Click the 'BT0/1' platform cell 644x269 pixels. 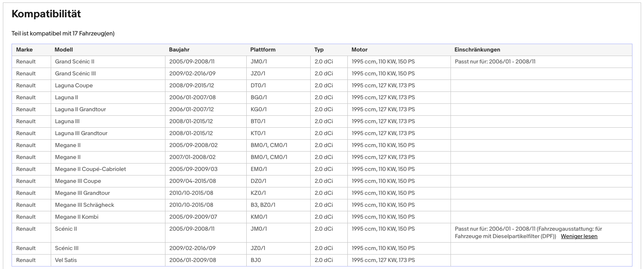[x=278, y=121]
